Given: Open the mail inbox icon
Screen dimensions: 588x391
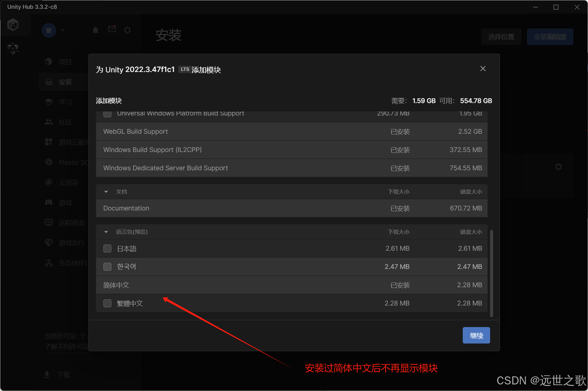Looking at the screenshot, I should point(112,29).
